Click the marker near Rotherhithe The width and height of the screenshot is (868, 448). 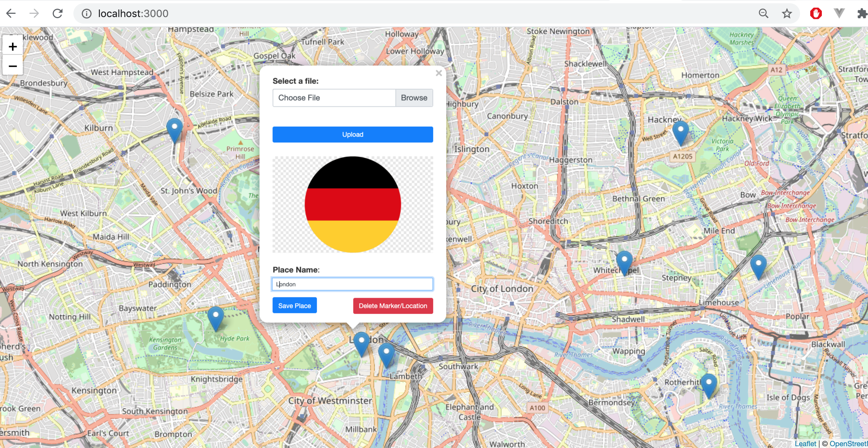click(x=708, y=385)
